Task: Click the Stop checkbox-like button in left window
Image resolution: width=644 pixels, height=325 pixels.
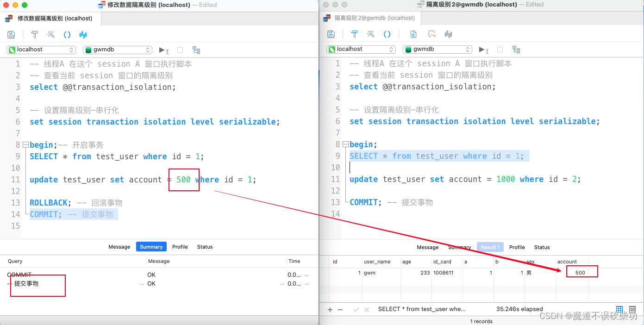Action: (x=180, y=50)
